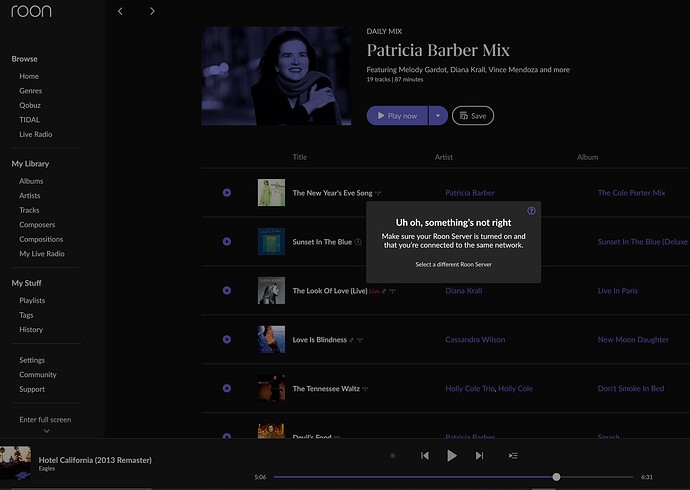Click Play now button
The width and height of the screenshot is (690, 490).
[397, 116]
